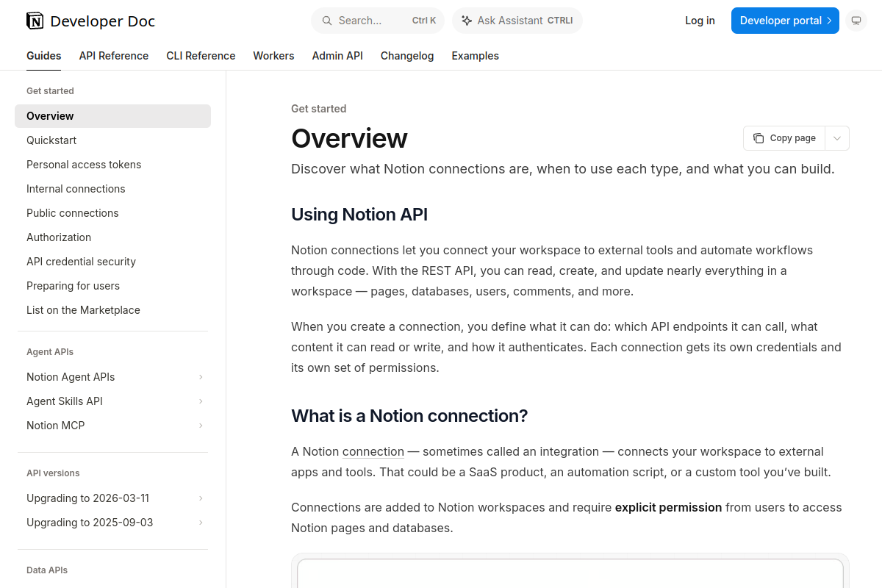Click the Overview page title
This screenshot has width=882, height=588.
coord(349,138)
